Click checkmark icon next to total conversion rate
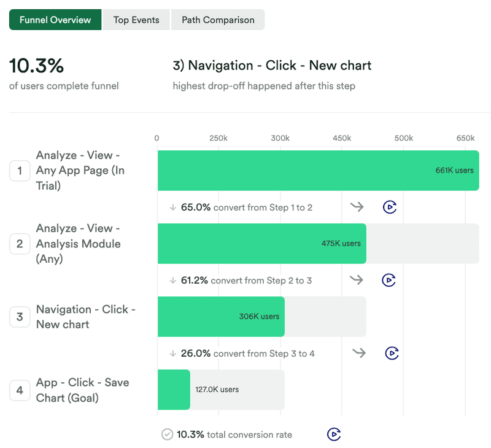 pyautogui.click(x=167, y=434)
